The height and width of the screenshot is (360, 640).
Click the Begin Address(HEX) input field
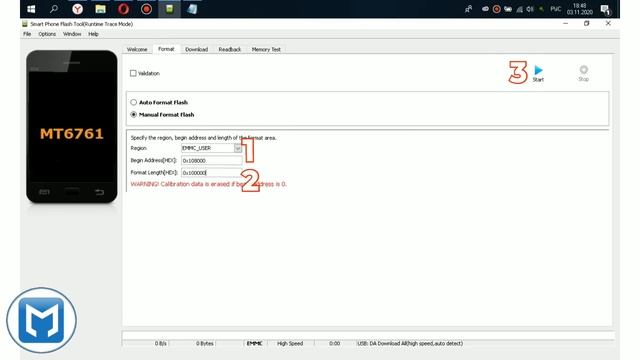pos(211,160)
